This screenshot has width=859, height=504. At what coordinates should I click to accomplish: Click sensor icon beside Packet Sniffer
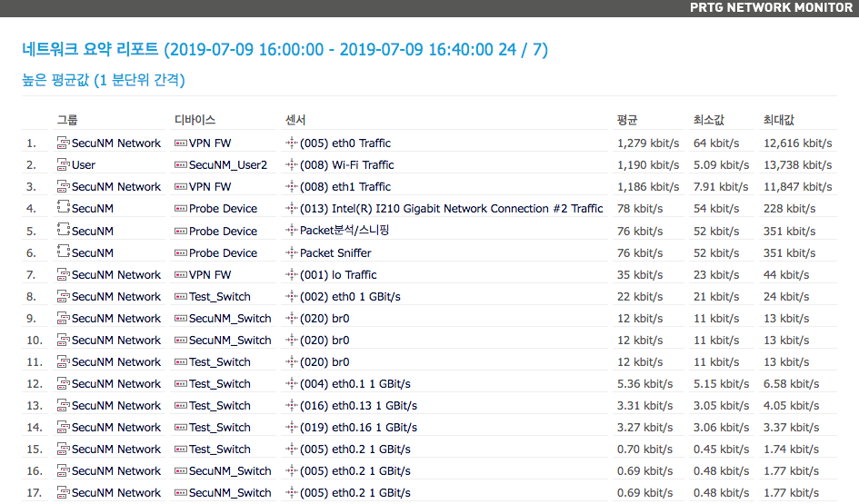(292, 252)
